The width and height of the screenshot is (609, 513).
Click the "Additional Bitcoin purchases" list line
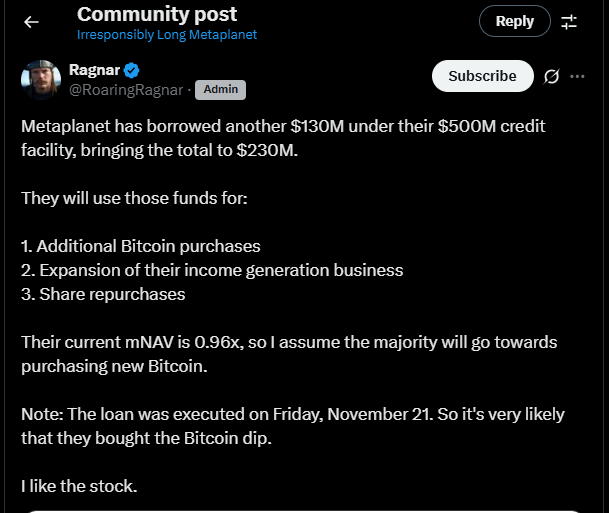141,246
